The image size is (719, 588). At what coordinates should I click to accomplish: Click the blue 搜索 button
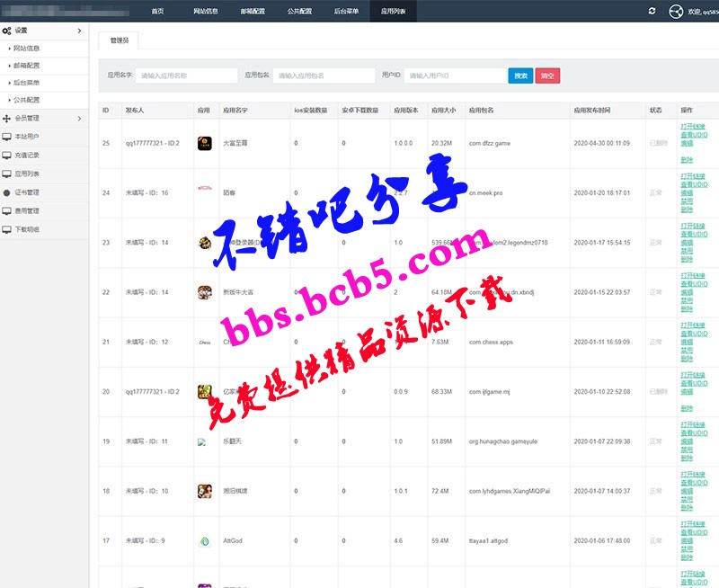click(520, 76)
